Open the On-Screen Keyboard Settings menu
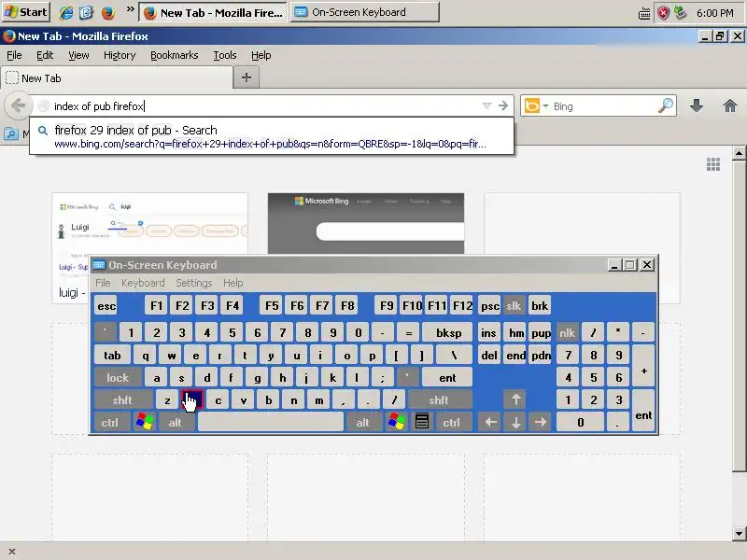Screen dimensions: 747x560 click(x=194, y=283)
